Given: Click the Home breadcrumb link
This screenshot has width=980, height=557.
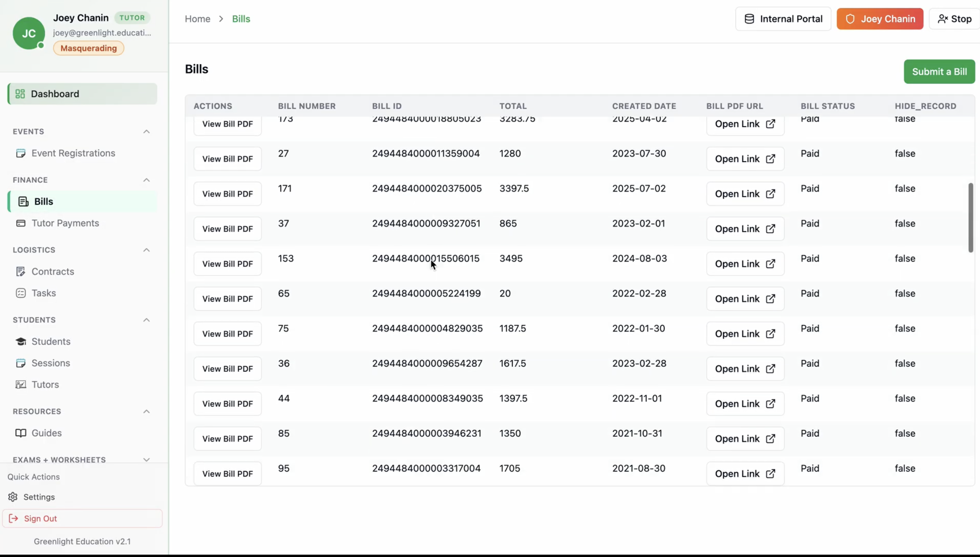Looking at the screenshot, I should (198, 19).
